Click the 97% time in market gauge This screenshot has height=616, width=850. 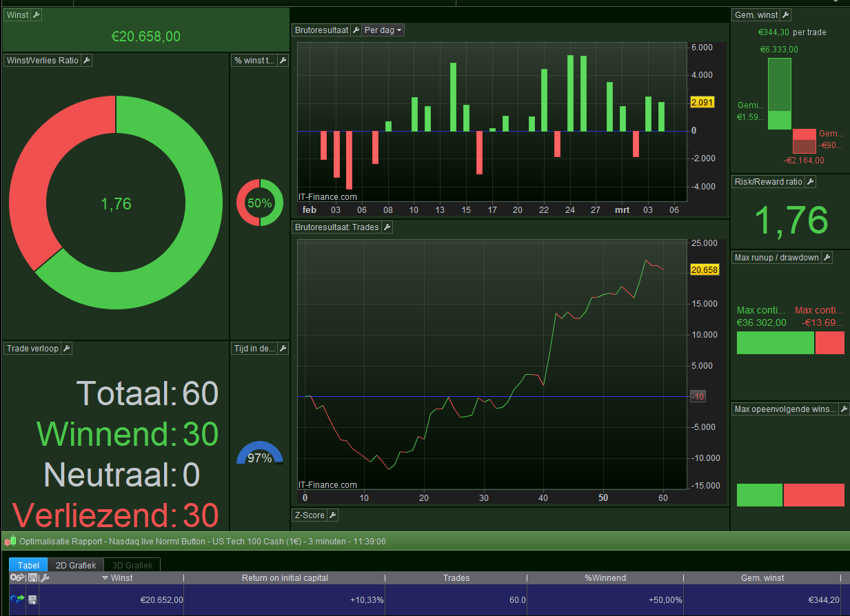click(260, 453)
